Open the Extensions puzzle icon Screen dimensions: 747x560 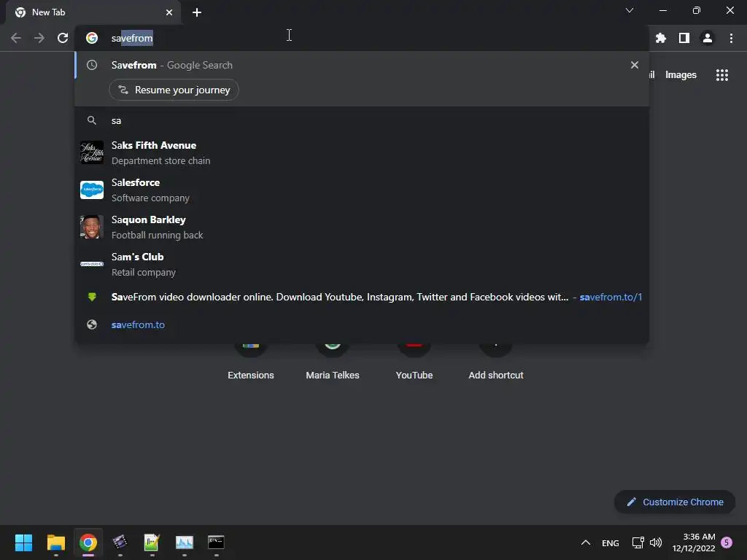(x=661, y=38)
